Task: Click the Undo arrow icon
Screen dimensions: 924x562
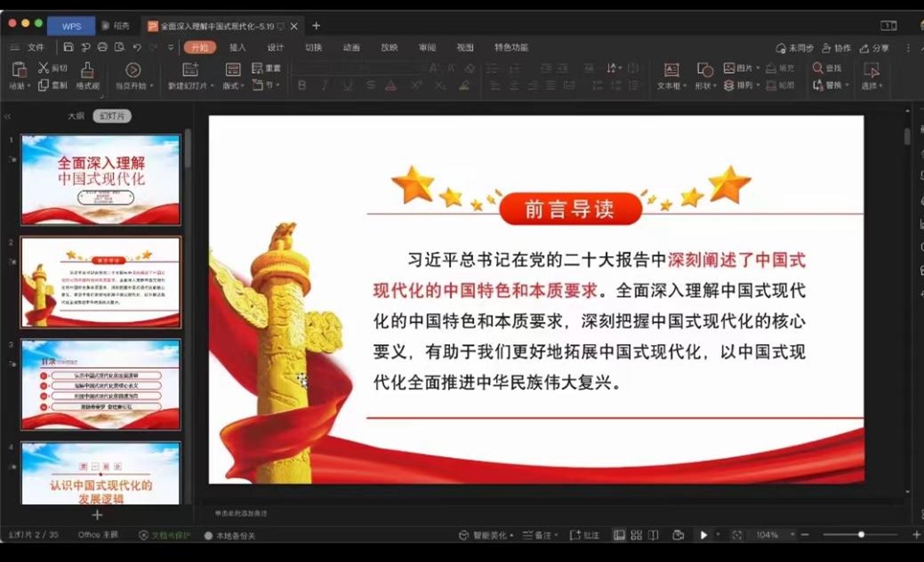Action: 137,47
